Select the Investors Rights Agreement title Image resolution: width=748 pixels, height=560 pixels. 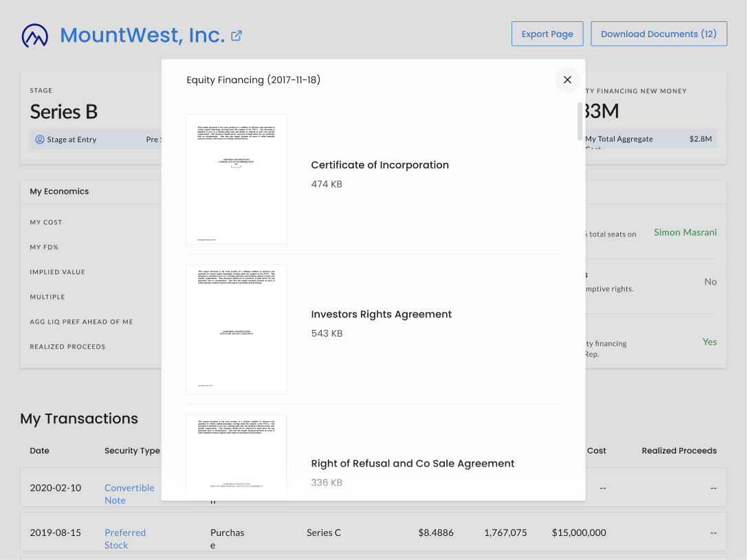(x=381, y=314)
